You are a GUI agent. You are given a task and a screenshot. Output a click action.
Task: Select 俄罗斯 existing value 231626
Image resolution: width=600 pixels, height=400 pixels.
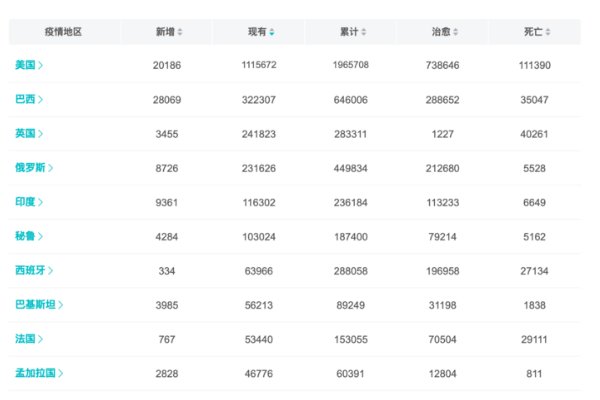coord(259,168)
